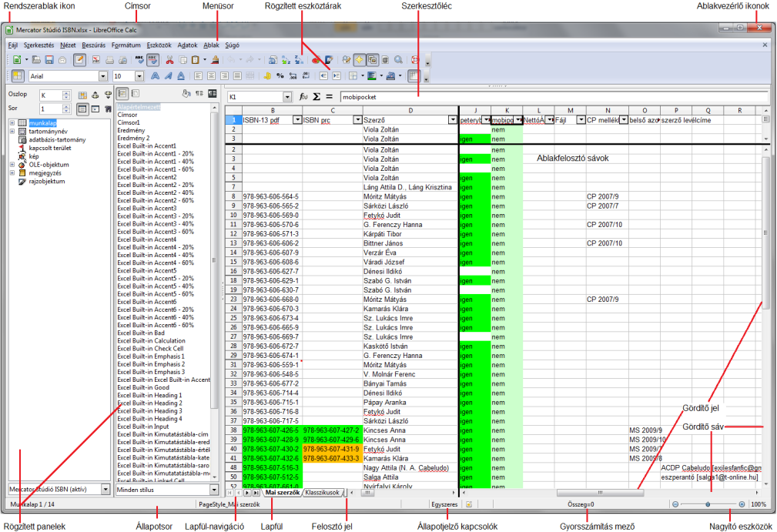Open the Szerkesztés menu
This screenshot has width=777, height=532.
click(39, 45)
